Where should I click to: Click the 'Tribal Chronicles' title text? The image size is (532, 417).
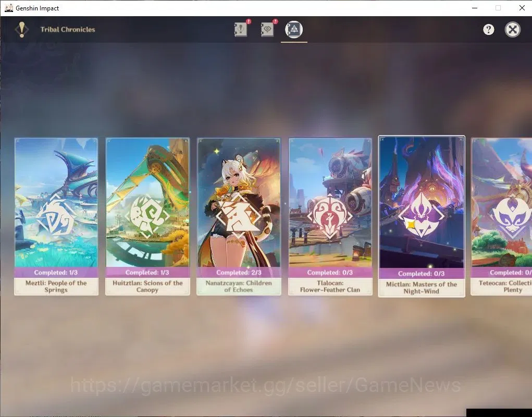(x=68, y=30)
